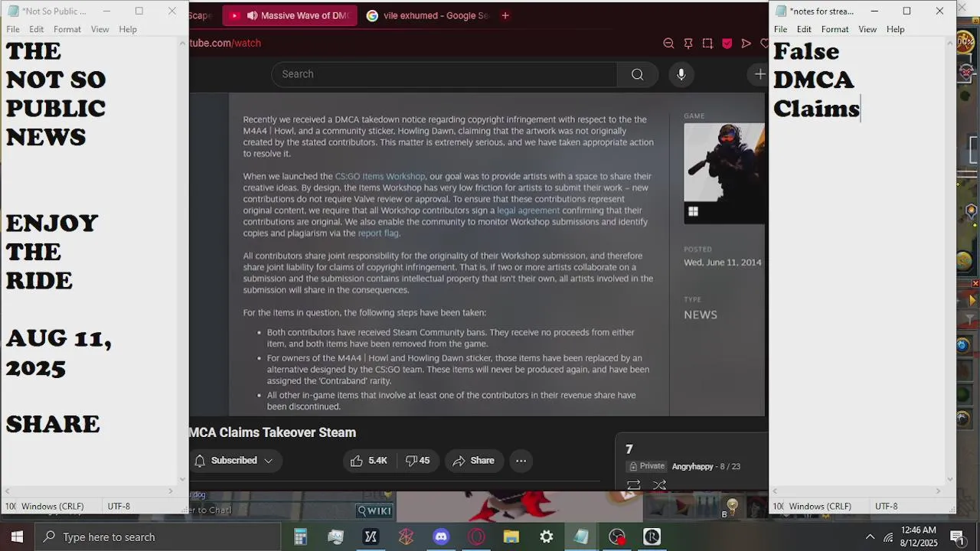Open Edit menu in Not So Public notepad
This screenshot has width=980, height=551.
tap(37, 29)
